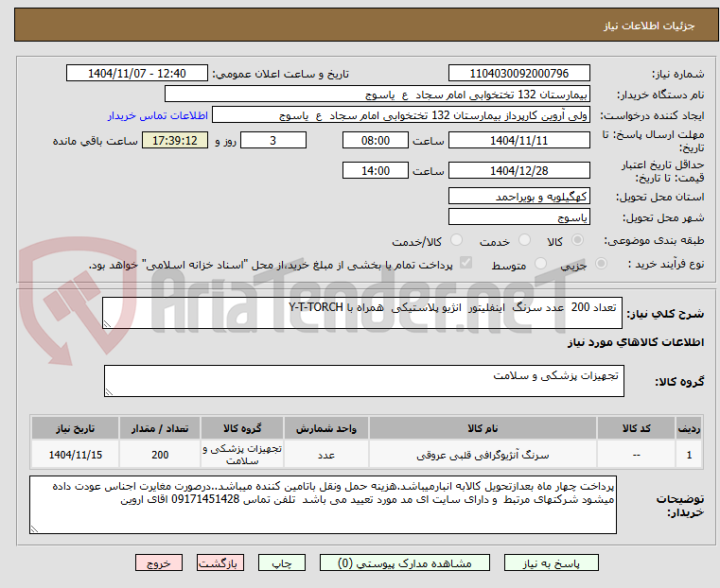The width and height of the screenshot is (720, 588).
Task: Click the request creator field 'ولی آروین'
Action: point(400,115)
